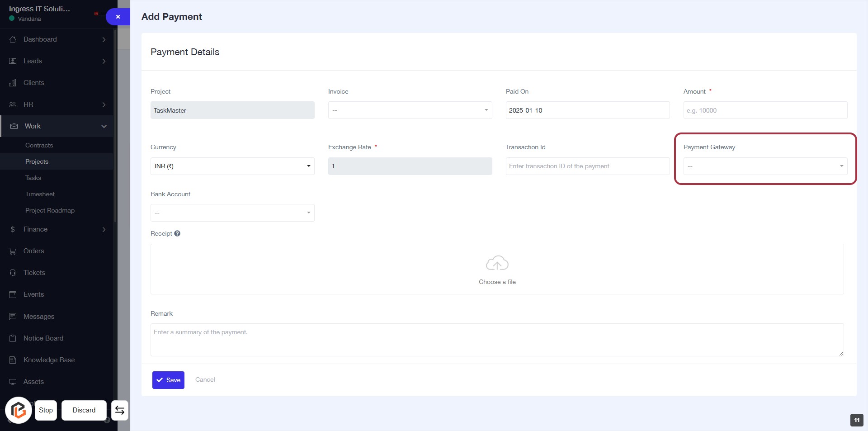Open Tasks under Work menu
Image resolution: width=868 pixels, height=431 pixels.
coord(33,178)
